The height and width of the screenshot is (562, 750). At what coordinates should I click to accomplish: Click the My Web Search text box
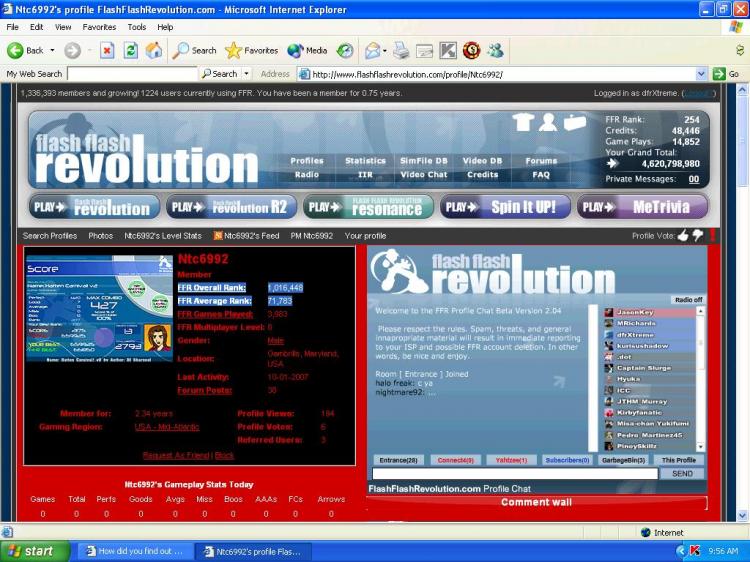pyautogui.click(x=132, y=74)
